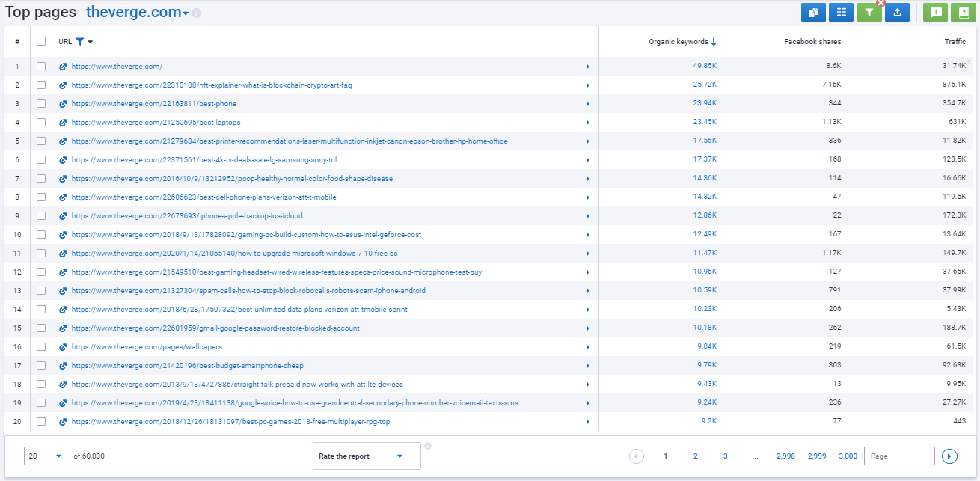Open the export report icon

click(x=897, y=12)
